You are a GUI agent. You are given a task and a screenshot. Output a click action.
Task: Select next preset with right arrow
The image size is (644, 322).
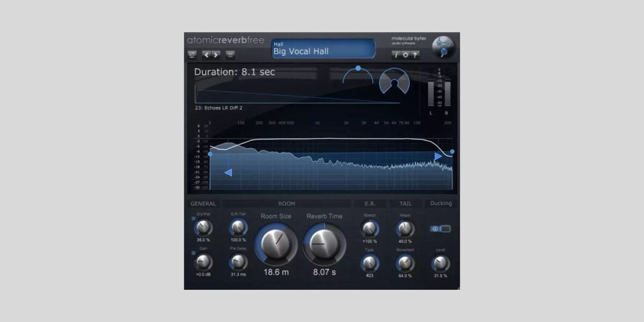pyautogui.click(x=215, y=54)
